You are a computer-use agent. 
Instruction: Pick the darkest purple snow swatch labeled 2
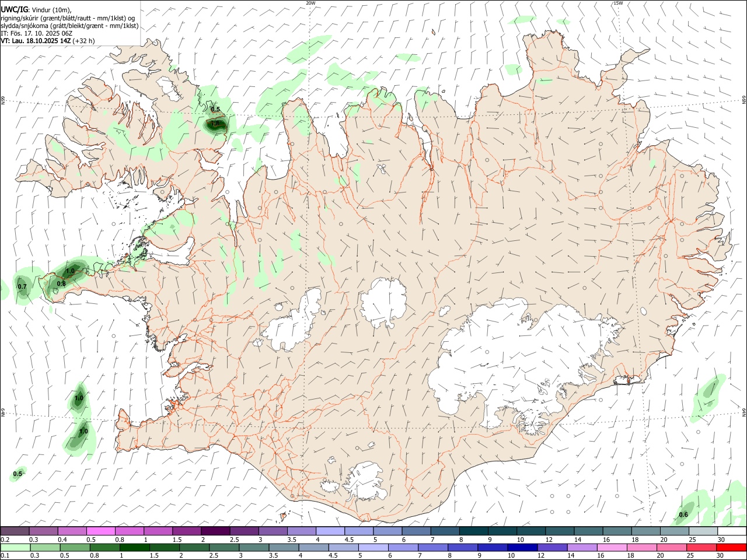pos(215,531)
